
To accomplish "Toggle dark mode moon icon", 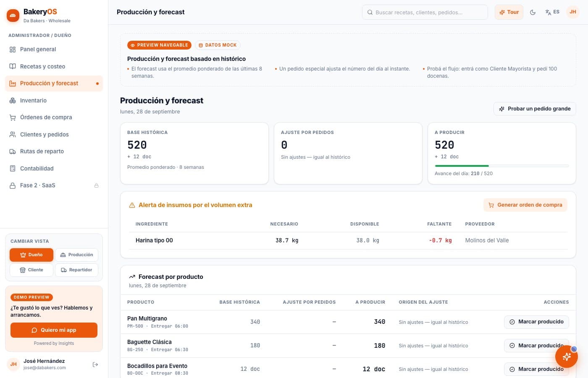I will tap(533, 12).
